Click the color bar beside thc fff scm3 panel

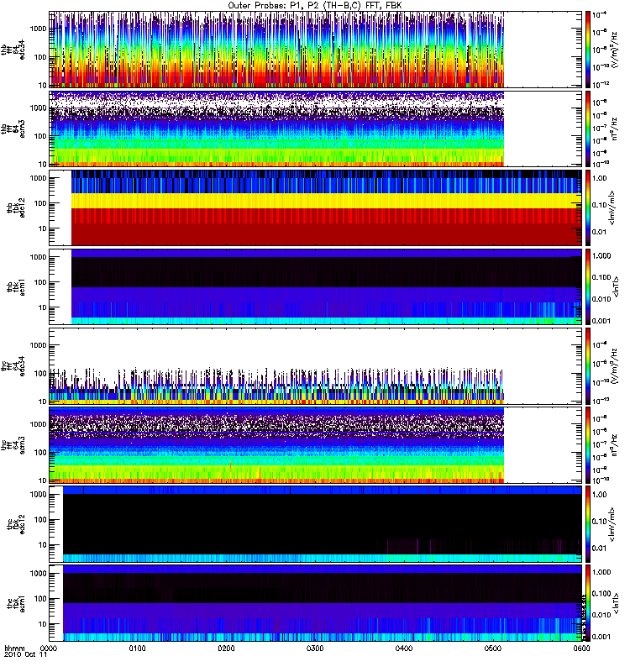tap(588, 445)
